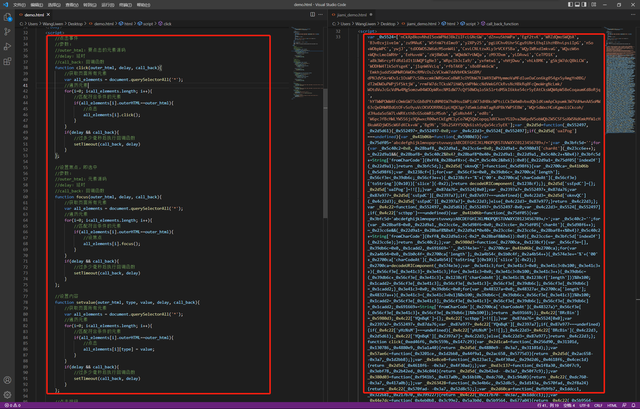
Task: Click 'script' in right editor breadcrumb
Action: [469, 24]
